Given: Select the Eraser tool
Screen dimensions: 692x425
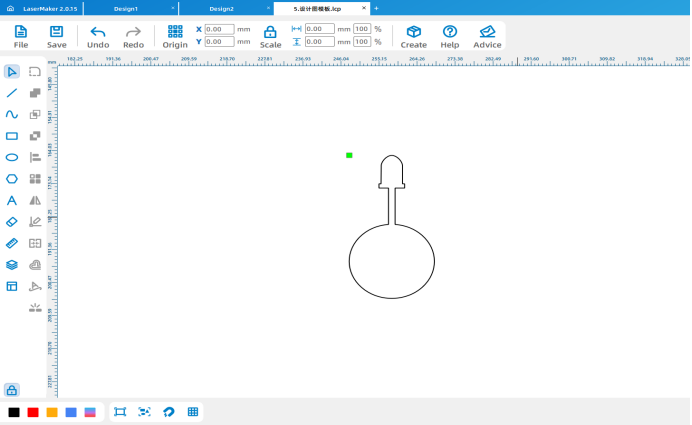Looking at the screenshot, I should click(12, 222).
